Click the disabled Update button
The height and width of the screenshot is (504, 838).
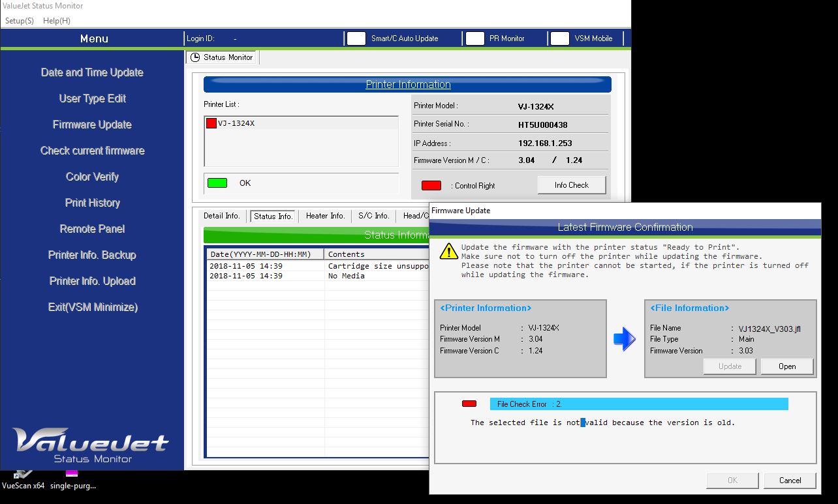[730, 366]
